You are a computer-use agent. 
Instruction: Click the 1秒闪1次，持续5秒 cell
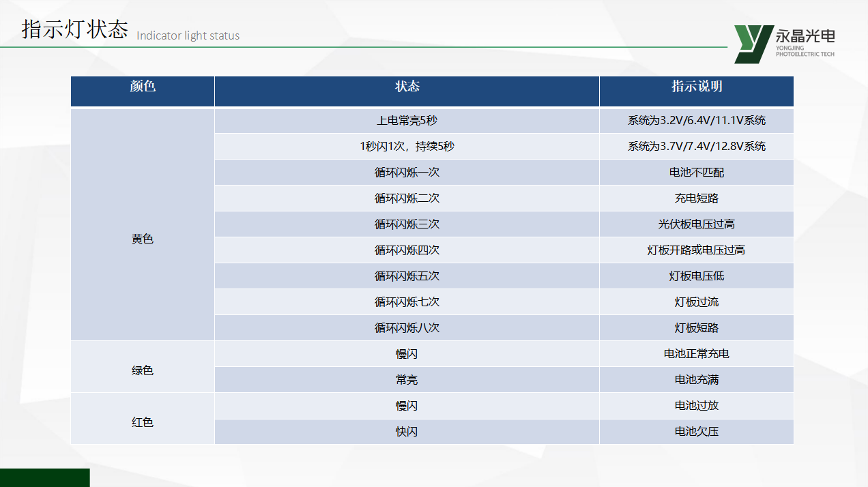coord(407,147)
